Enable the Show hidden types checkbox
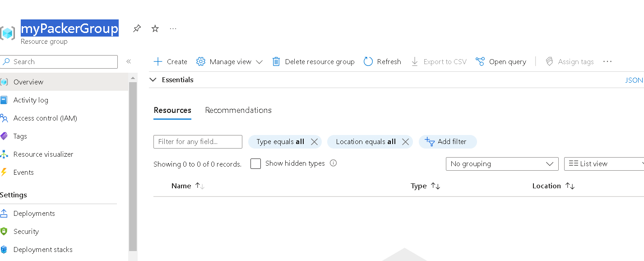This screenshot has width=644, height=261. click(x=255, y=163)
